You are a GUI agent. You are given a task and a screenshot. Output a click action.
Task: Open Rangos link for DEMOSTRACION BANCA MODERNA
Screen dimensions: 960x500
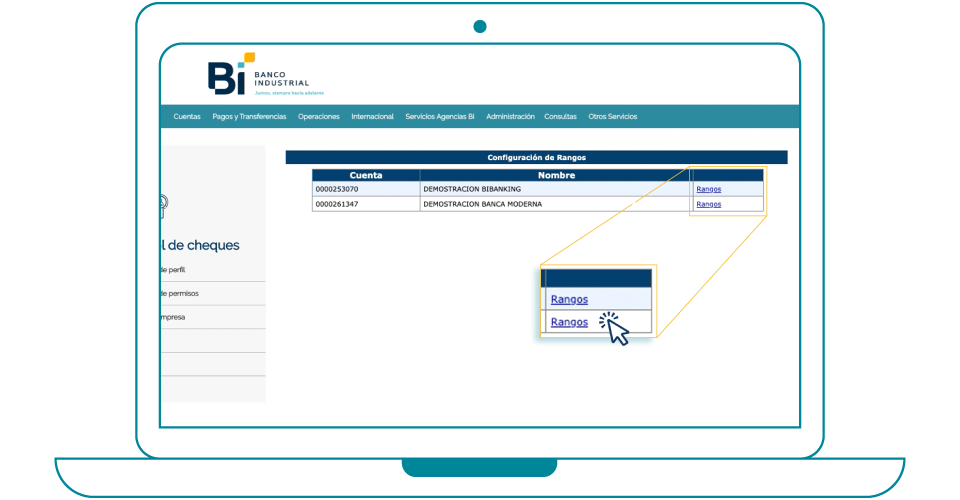point(708,204)
